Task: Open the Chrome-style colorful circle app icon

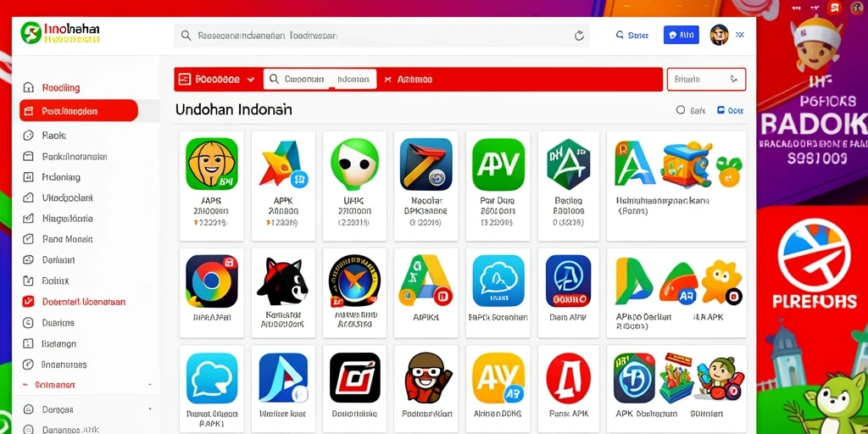Action: [211, 281]
